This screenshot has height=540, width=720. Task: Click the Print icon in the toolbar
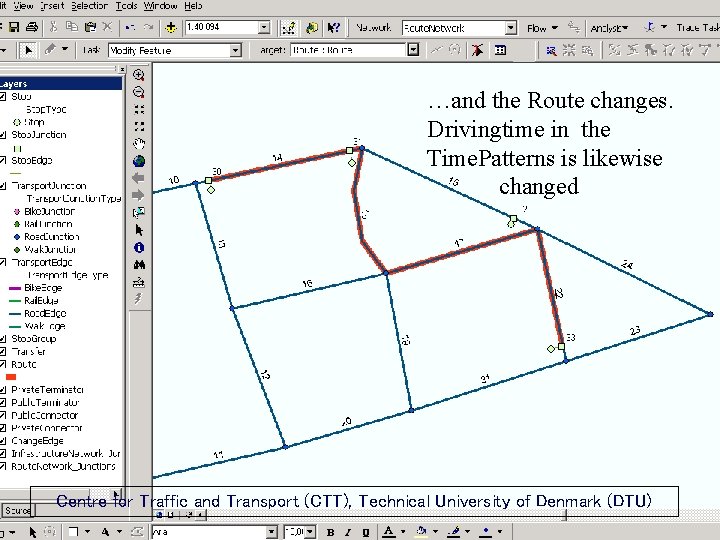pos(32,27)
